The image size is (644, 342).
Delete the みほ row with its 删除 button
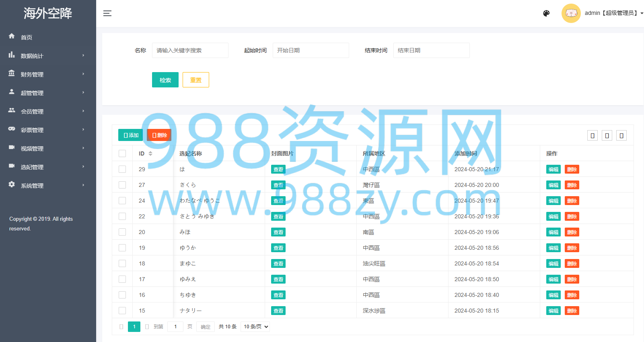[572, 232]
